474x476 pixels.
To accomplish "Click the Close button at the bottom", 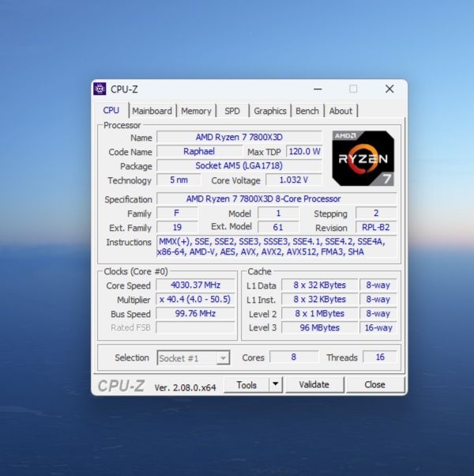I will [374, 385].
